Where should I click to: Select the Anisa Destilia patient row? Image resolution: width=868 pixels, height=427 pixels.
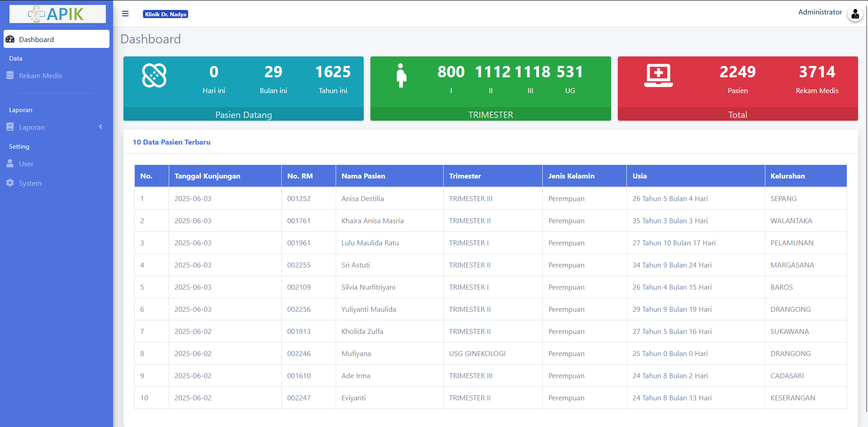click(362, 199)
